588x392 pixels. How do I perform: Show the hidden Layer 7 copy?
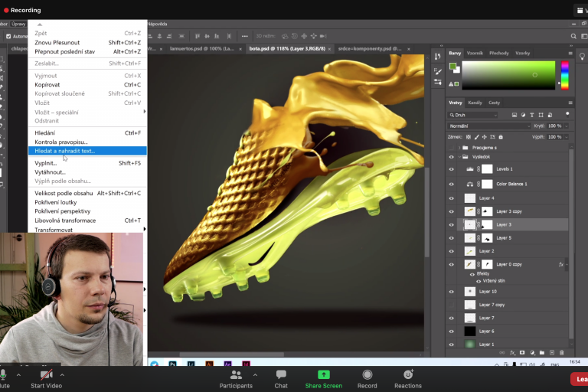pyautogui.click(x=451, y=305)
